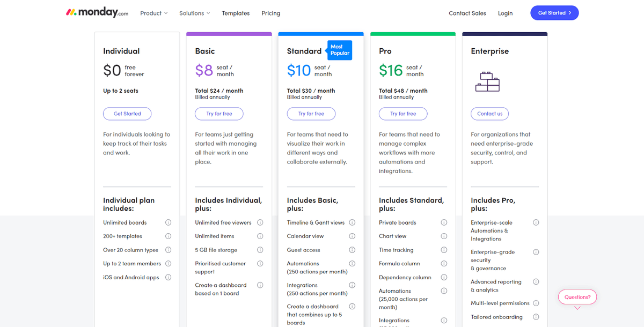Open Contact Sales link
The height and width of the screenshot is (327, 644).
tap(467, 13)
